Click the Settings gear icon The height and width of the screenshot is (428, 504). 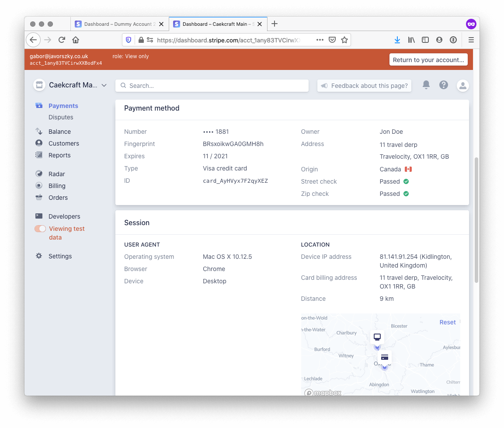pos(39,256)
